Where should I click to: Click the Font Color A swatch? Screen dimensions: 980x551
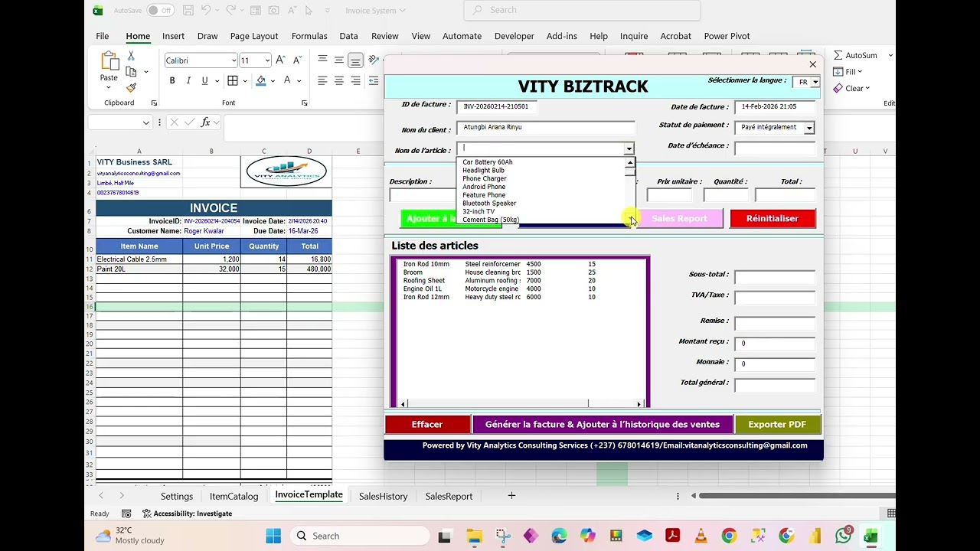click(x=287, y=80)
